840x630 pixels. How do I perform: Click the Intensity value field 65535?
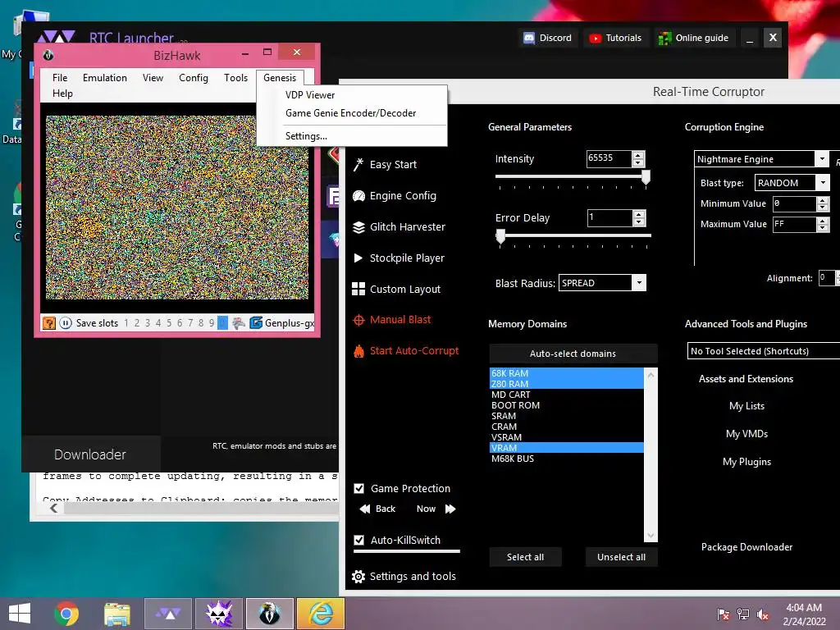609,158
